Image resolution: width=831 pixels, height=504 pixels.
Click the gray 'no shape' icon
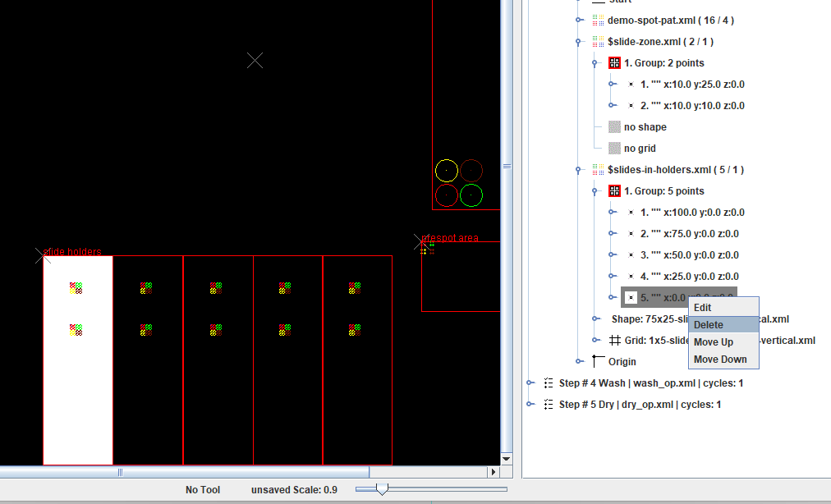coord(614,127)
